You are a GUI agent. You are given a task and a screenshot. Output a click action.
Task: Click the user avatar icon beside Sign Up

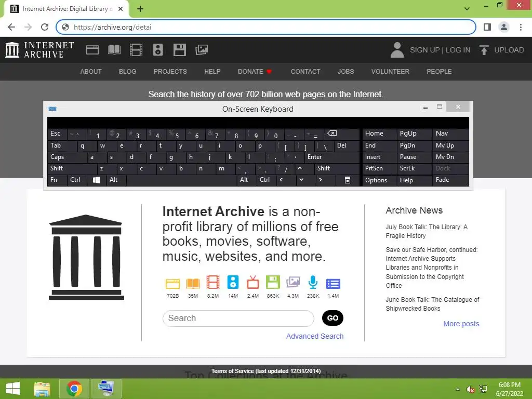pos(397,50)
